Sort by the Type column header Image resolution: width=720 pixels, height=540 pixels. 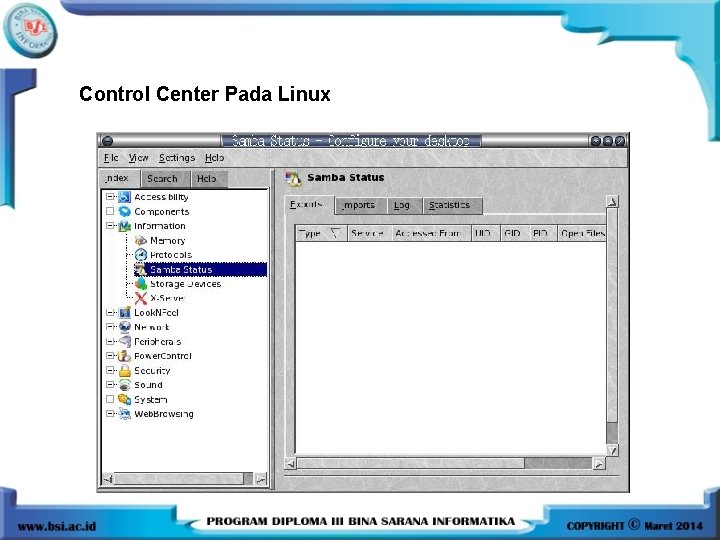(x=321, y=233)
